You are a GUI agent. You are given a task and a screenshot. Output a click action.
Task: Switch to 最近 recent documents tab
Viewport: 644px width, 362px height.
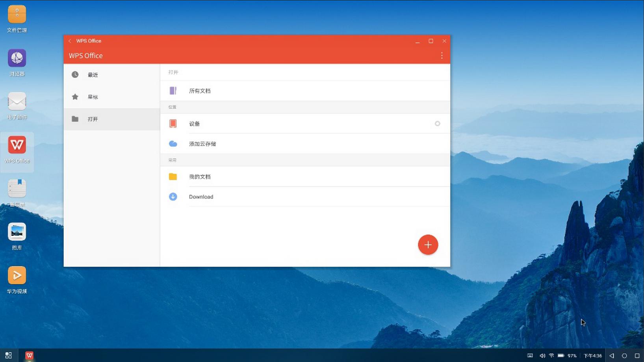coord(112,75)
